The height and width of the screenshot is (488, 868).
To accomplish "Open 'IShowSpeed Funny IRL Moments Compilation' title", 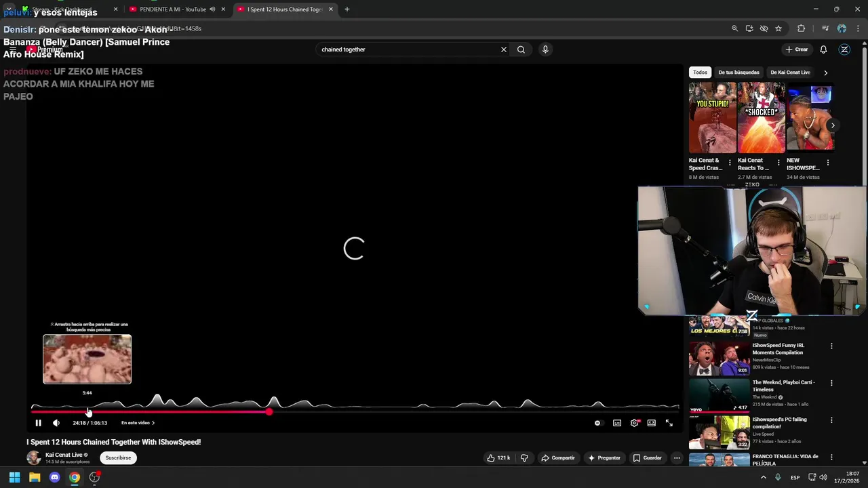I will pos(778,349).
